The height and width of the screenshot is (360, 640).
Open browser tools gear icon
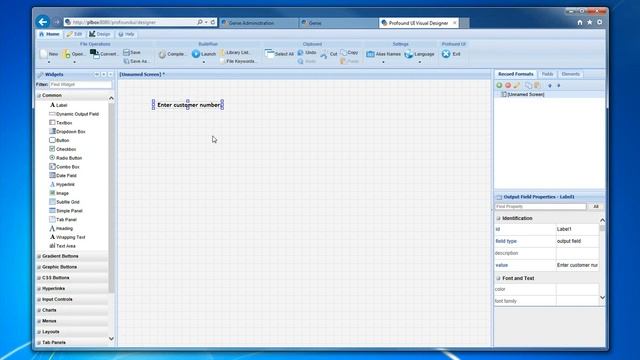click(x=599, y=22)
